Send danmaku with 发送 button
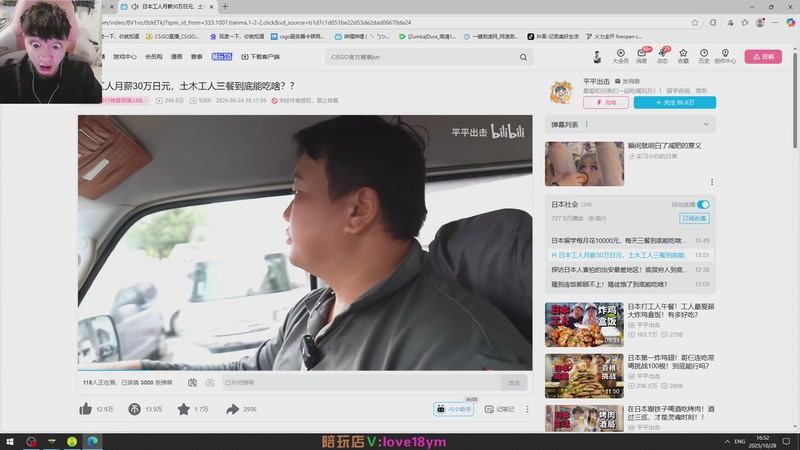 (514, 383)
